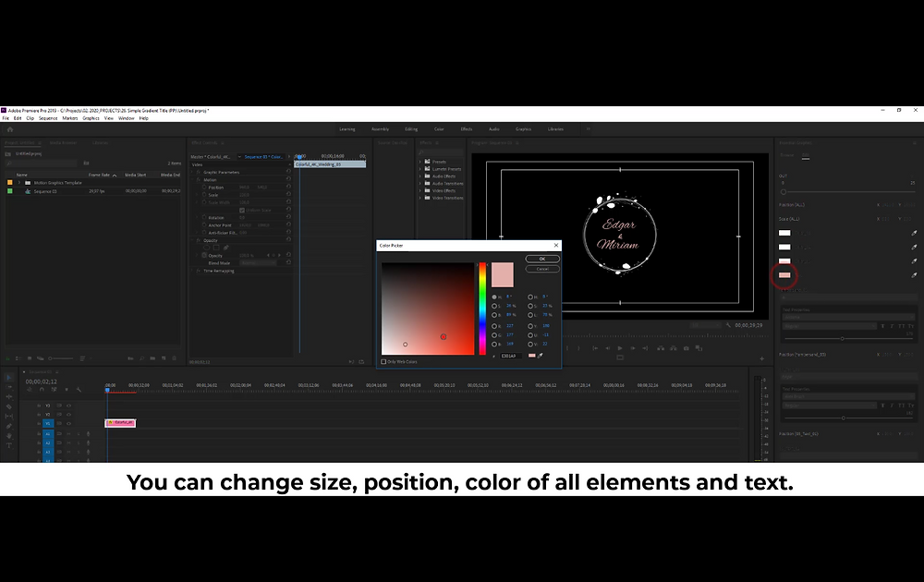This screenshot has width=924, height=582.
Task: Click the Extract button in Program monitor
Action: click(x=674, y=348)
